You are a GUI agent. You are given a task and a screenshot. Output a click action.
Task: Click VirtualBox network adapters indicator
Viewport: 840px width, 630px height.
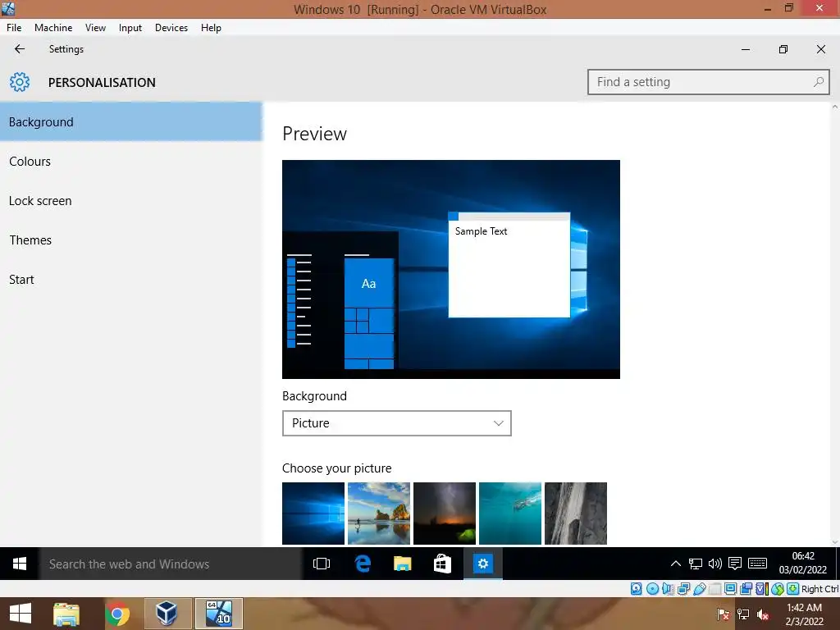pyautogui.click(x=683, y=589)
